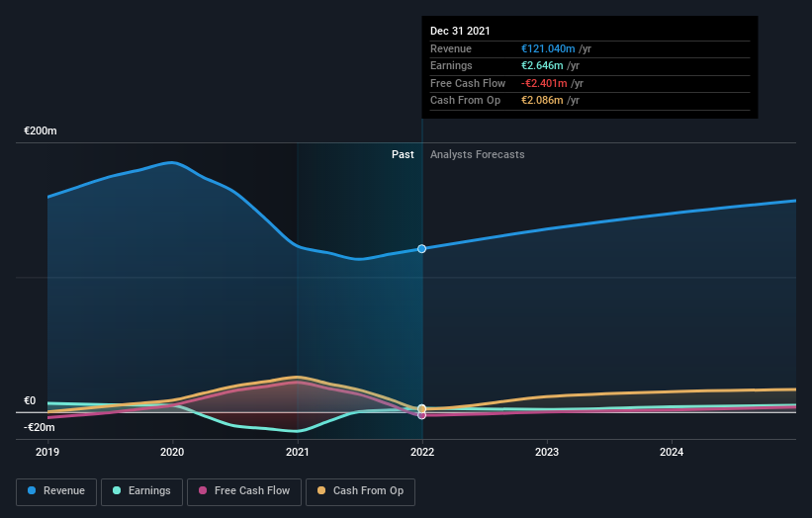The image size is (812, 518).
Task: Select the 2024 x-axis label
Action: tap(672, 452)
